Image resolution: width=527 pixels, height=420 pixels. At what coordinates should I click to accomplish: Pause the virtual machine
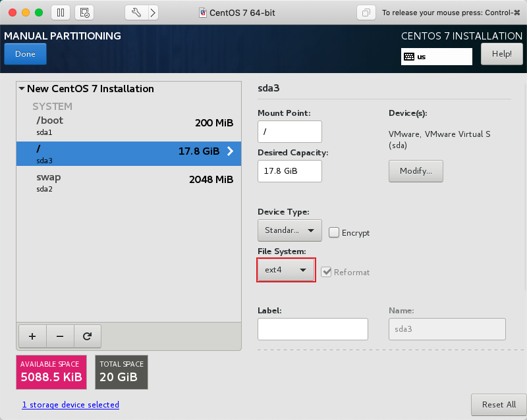coord(61,13)
